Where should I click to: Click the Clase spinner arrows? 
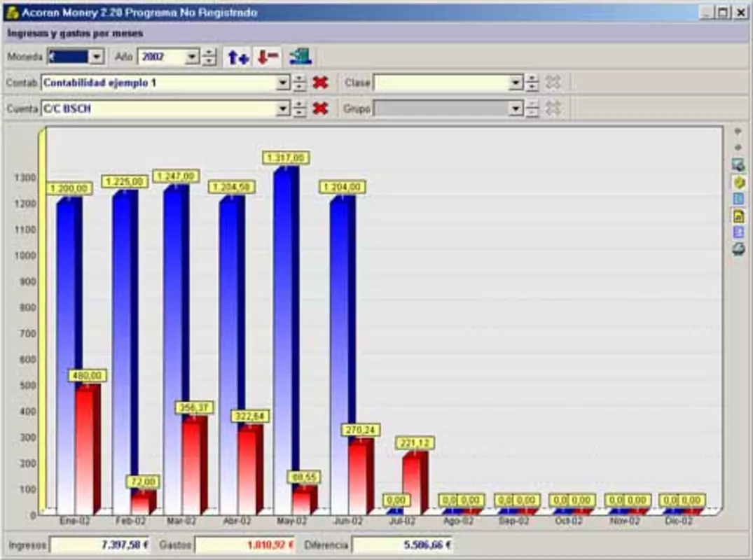click(x=532, y=83)
